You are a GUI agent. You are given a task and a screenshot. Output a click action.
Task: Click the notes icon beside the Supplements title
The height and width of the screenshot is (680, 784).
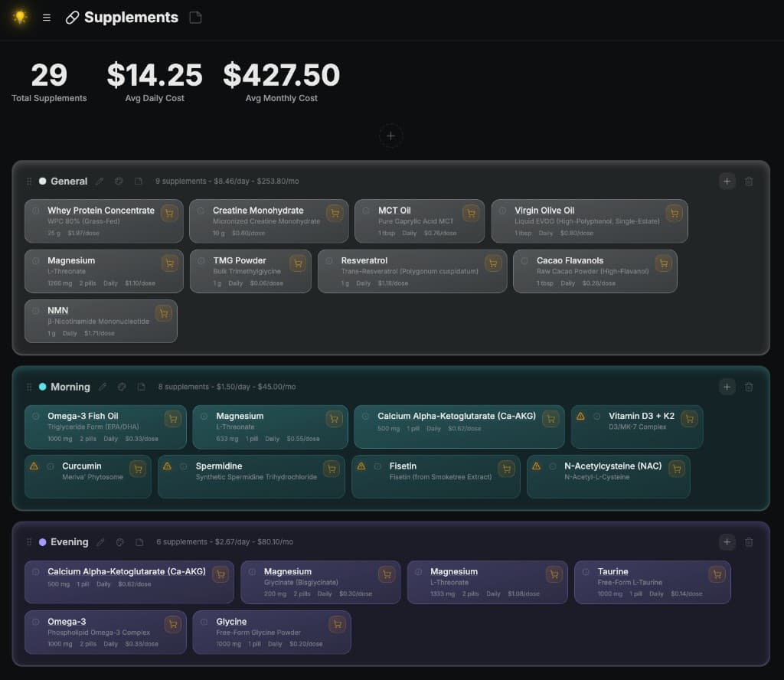pos(195,18)
